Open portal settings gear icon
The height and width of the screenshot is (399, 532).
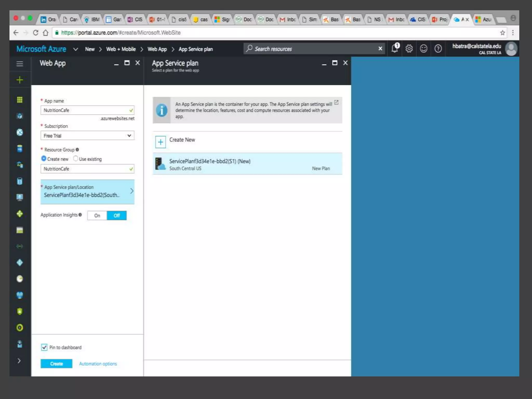pos(409,49)
